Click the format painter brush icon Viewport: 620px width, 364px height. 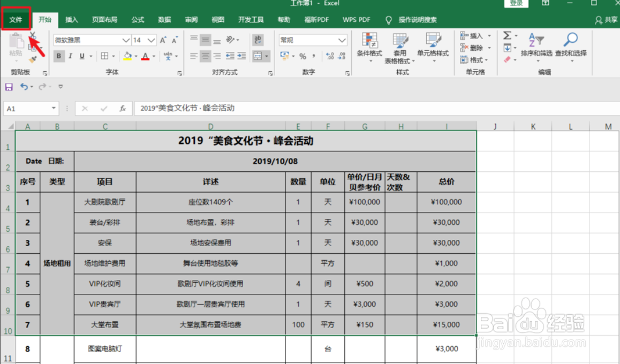point(33,59)
